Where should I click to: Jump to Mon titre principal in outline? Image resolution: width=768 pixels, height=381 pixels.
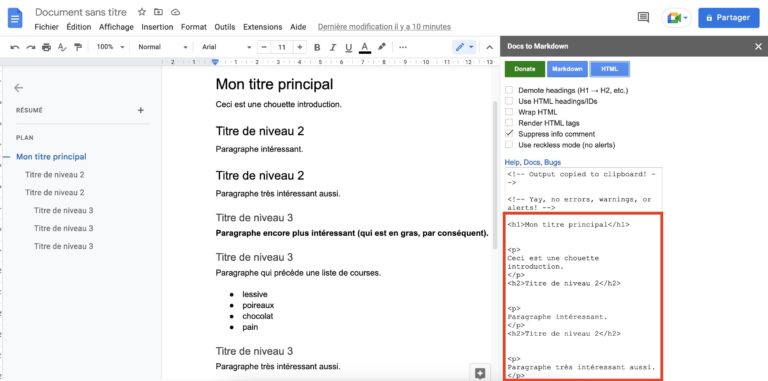tap(51, 157)
